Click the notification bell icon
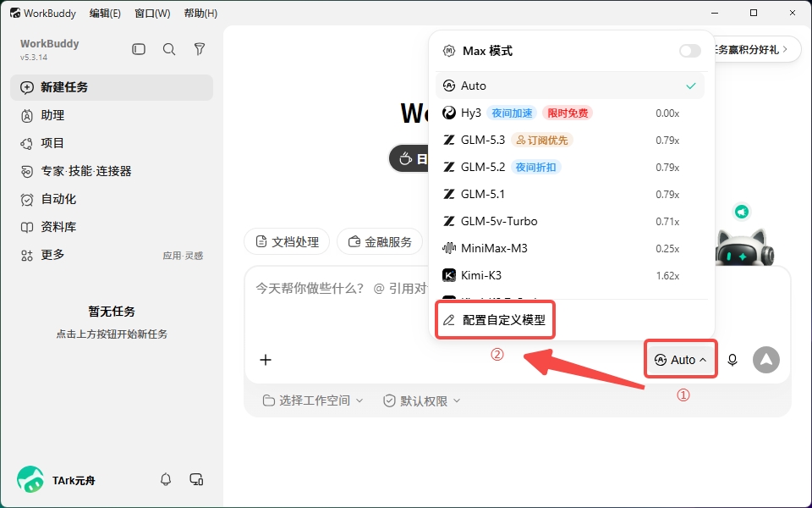The width and height of the screenshot is (812, 508). 166,479
